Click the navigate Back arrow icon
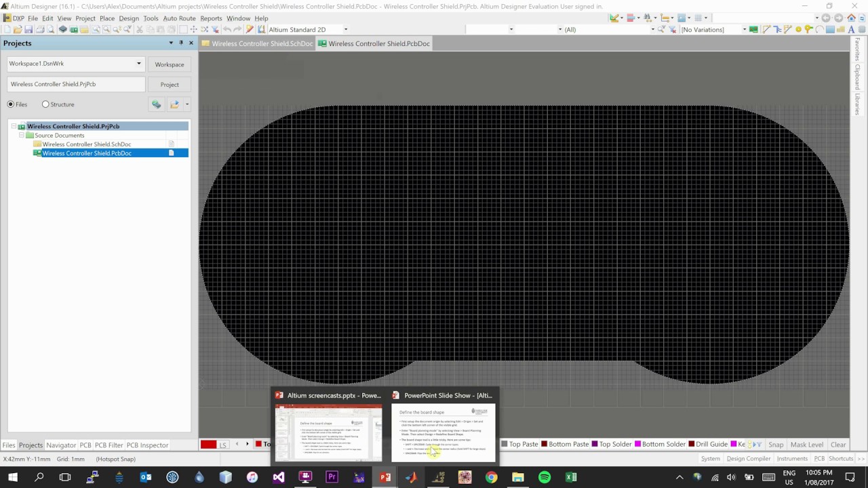868x488 pixels. [825, 18]
